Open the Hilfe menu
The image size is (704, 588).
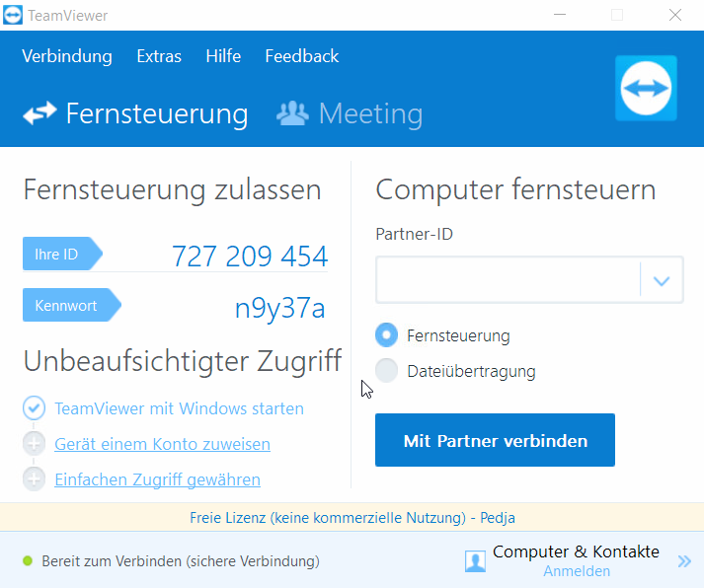(x=223, y=56)
